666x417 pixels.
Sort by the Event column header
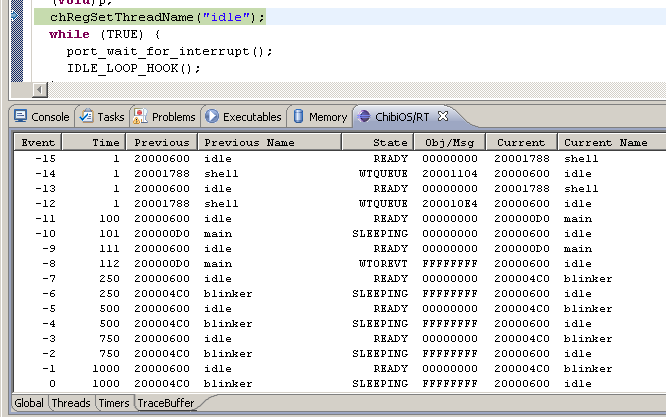[38, 142]
